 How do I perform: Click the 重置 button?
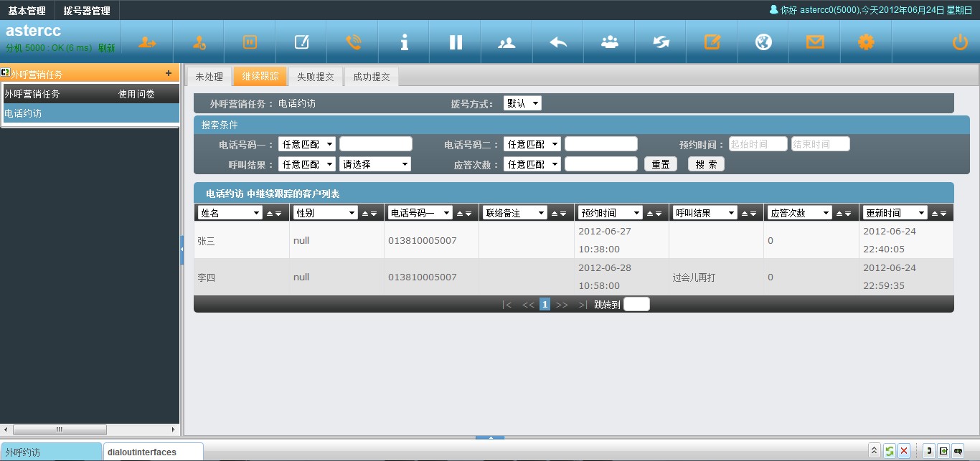[660, 164]
